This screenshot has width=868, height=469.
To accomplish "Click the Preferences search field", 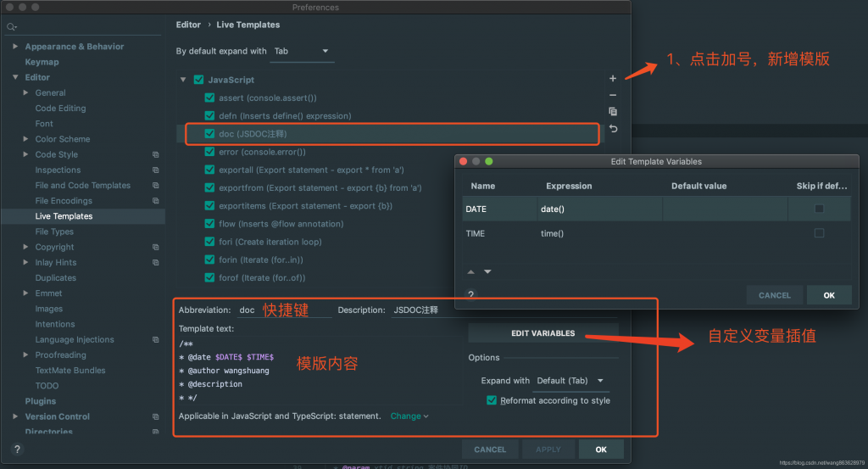I will point(85,27).
